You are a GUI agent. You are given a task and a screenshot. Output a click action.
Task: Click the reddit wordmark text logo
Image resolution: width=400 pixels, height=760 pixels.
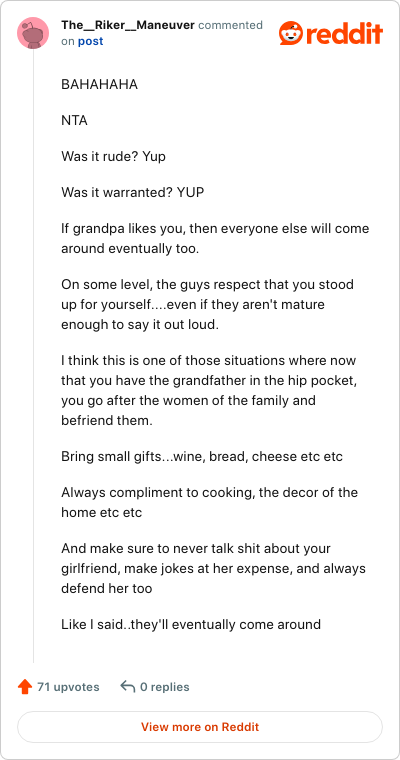(x=344, y=33)
